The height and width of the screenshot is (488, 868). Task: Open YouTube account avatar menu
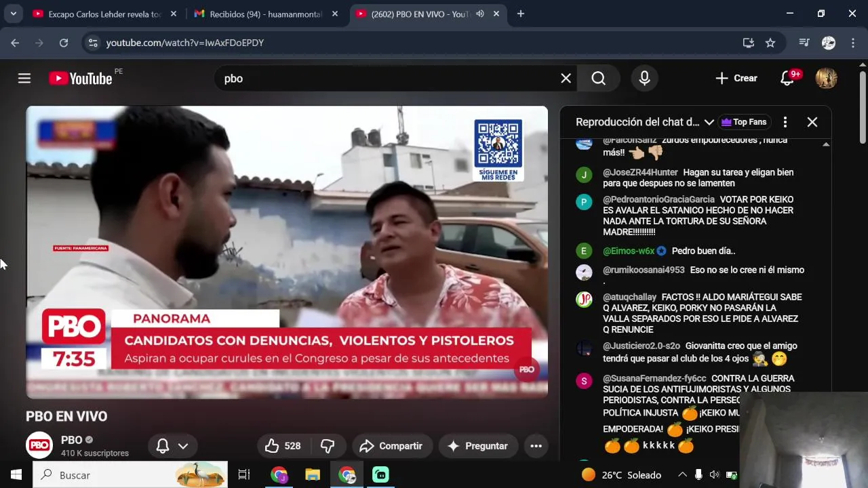(826, 79)
